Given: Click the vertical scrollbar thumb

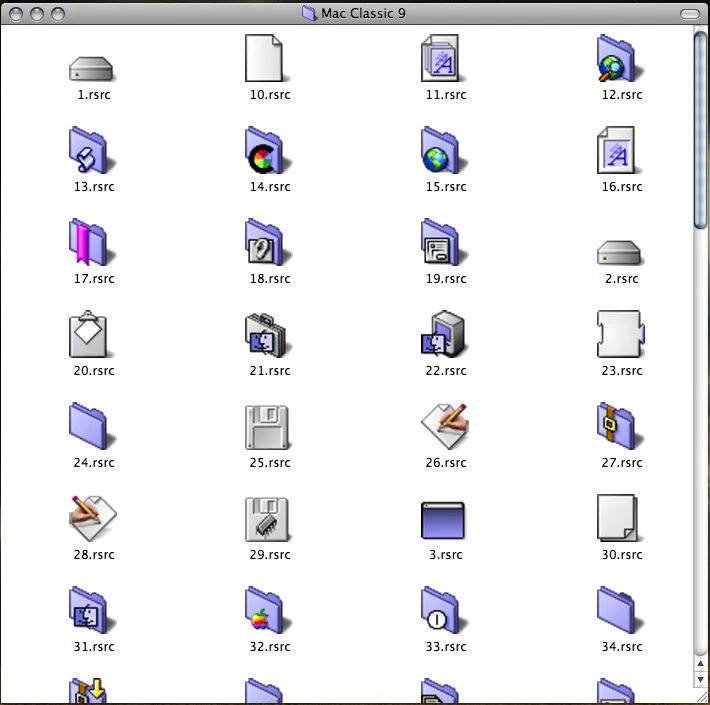Looking at the screenshot, I should [x=700, y=129].
